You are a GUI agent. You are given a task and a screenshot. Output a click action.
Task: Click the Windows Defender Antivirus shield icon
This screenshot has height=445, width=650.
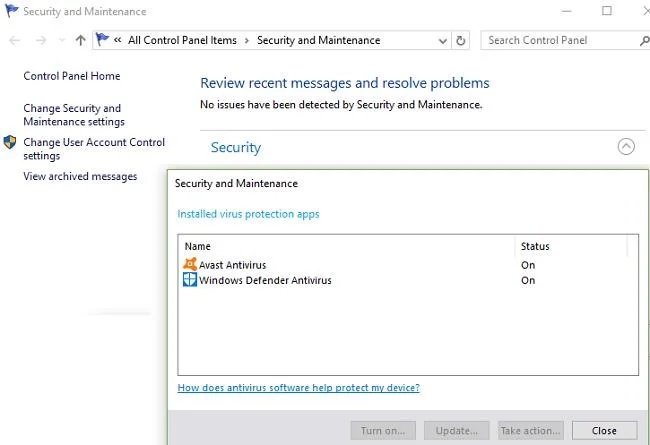tap(190, 280)
